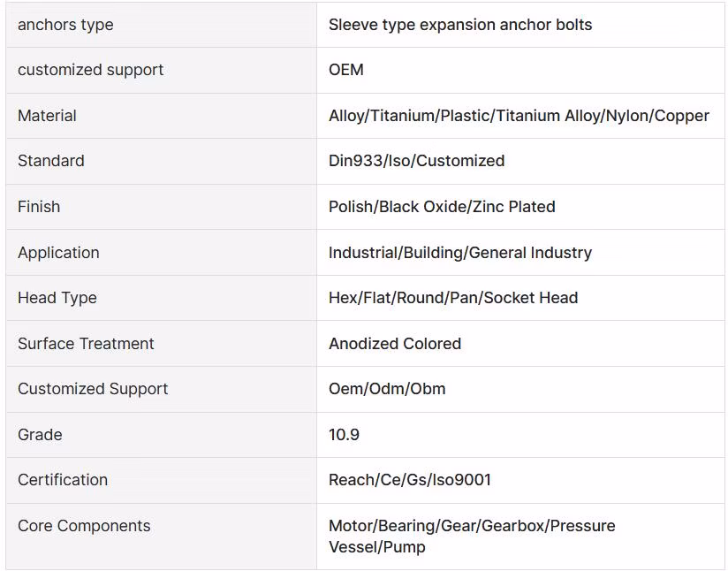This screenshot has width=728, height=571.
Task: Click the Surface Treatment label
Action: (x=86, y=343)
